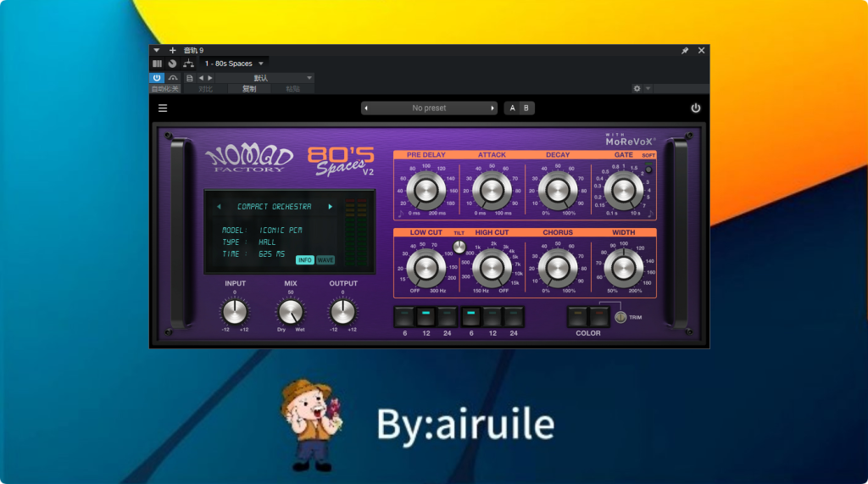Viewport: 868px width, 484px height.
Task: Enable the High Cut 6 dB slope button
Action: pyautogui.click(x=471, y=317)
